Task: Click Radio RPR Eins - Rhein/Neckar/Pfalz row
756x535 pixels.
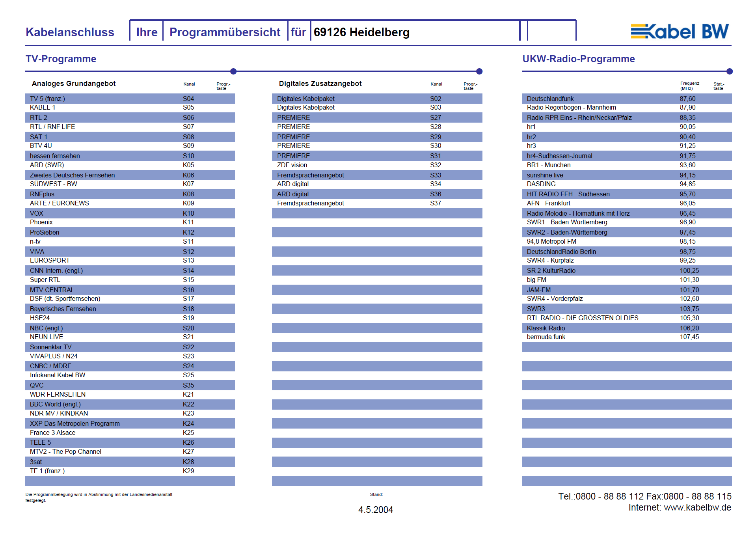Action: click(x=627, y=117)
